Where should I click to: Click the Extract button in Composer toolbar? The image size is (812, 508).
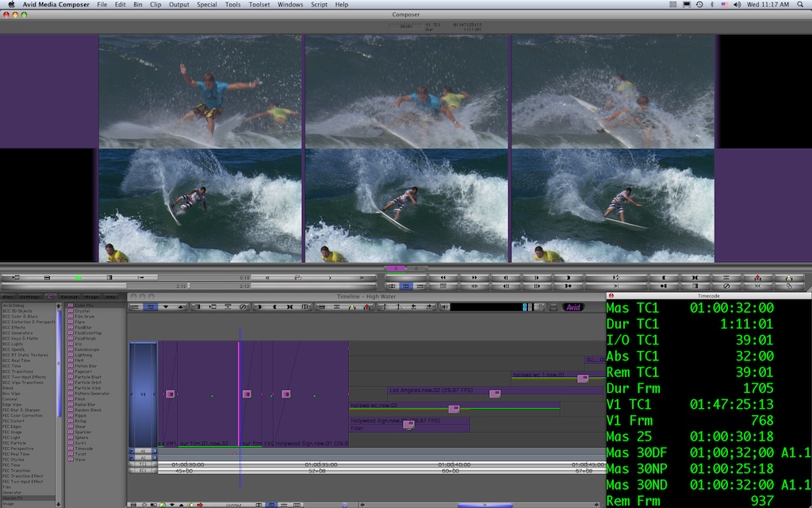pos(757,286)
